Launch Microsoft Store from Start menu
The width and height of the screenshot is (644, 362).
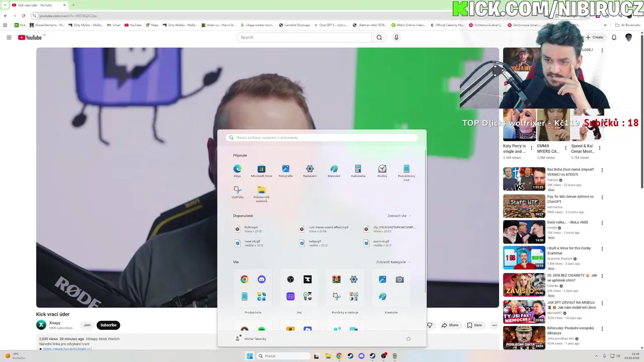[x=261, y=171]
